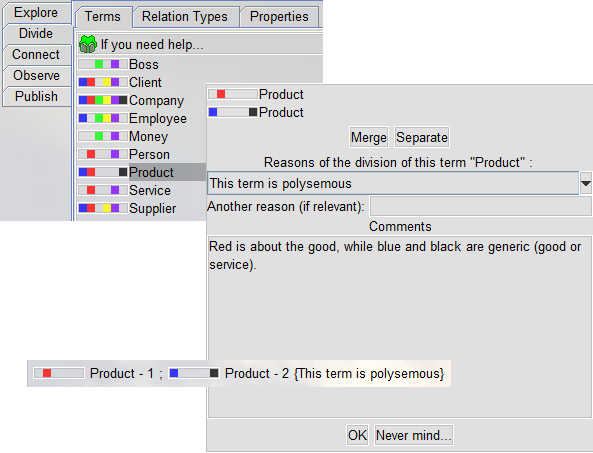
Task: Focus the 'Another reason' input field
Action: [x=480, y=206]
